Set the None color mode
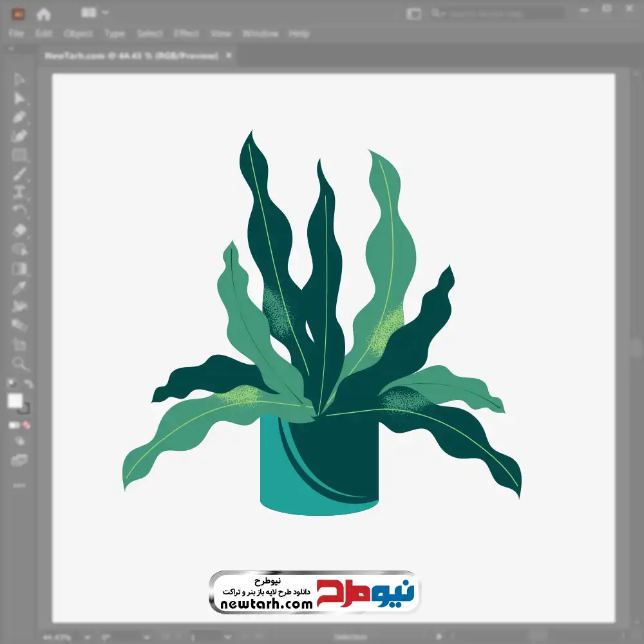The height and width of the screenshot is (644, 644). [x=27, y=425]
